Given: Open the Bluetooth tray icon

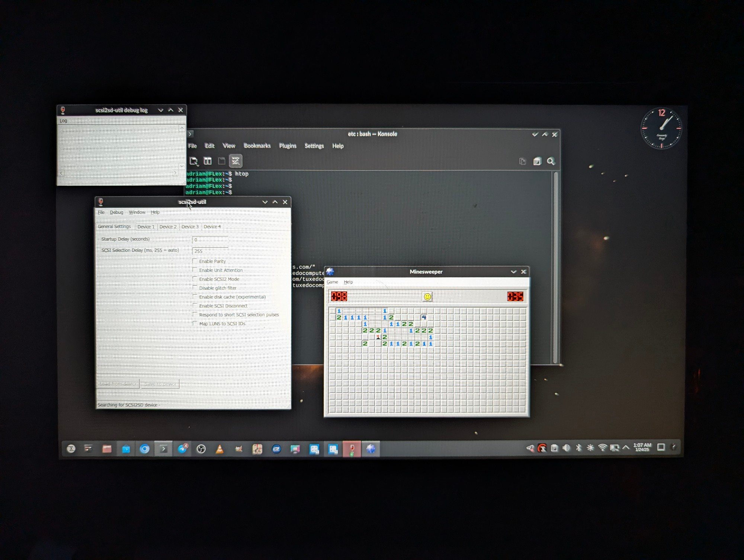Looking at the screenshot, I should pyautogui.click(x=578, y=448).
